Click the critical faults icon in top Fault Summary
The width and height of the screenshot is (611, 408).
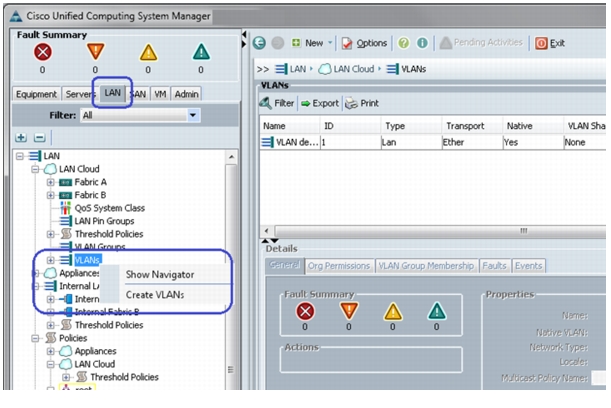pos(42,52)
